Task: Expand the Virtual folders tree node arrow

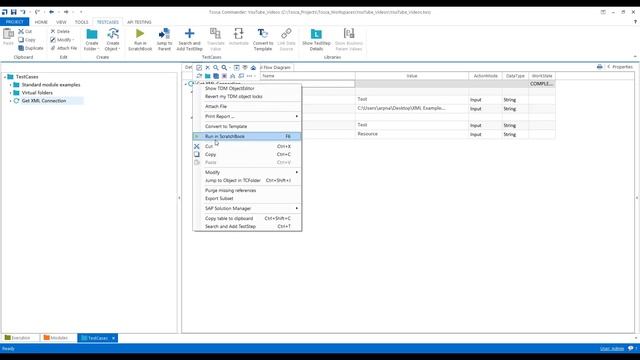Action: [x=11, y=93]
